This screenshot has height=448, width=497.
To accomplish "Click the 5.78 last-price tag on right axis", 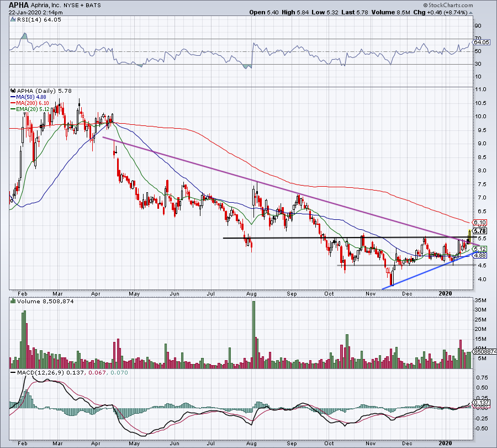I will (x=480, y=231).
